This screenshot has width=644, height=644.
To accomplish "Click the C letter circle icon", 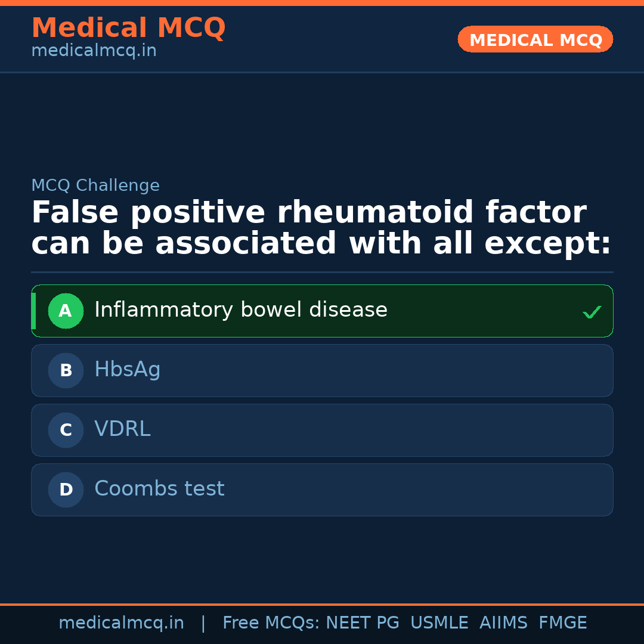I will pyautogui.click(x=66, y=430).
